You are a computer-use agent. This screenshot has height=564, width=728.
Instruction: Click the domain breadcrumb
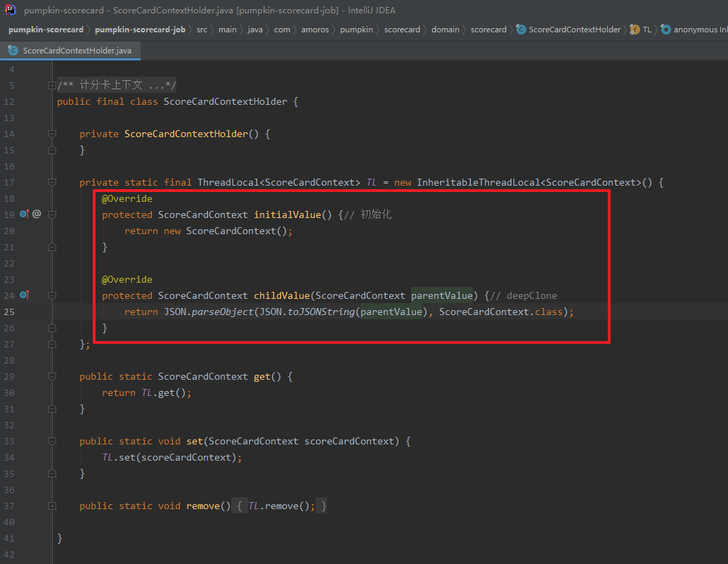tap(446, 30)
